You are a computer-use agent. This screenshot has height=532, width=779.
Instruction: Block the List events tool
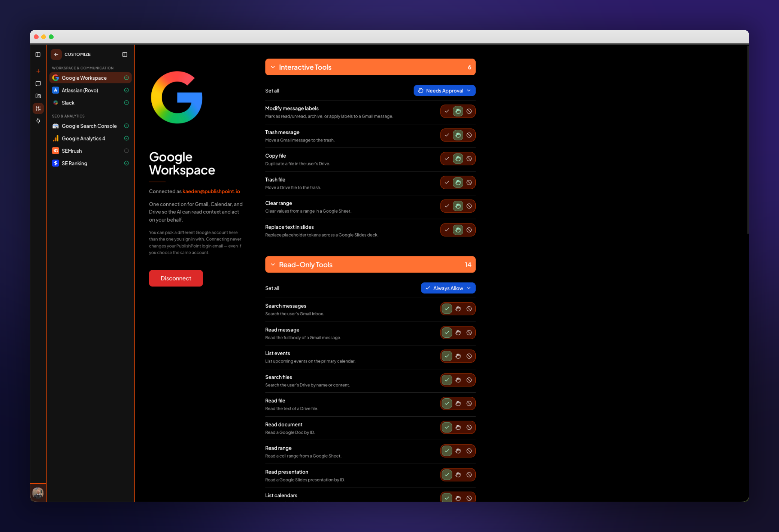click(x=469, y=356)
